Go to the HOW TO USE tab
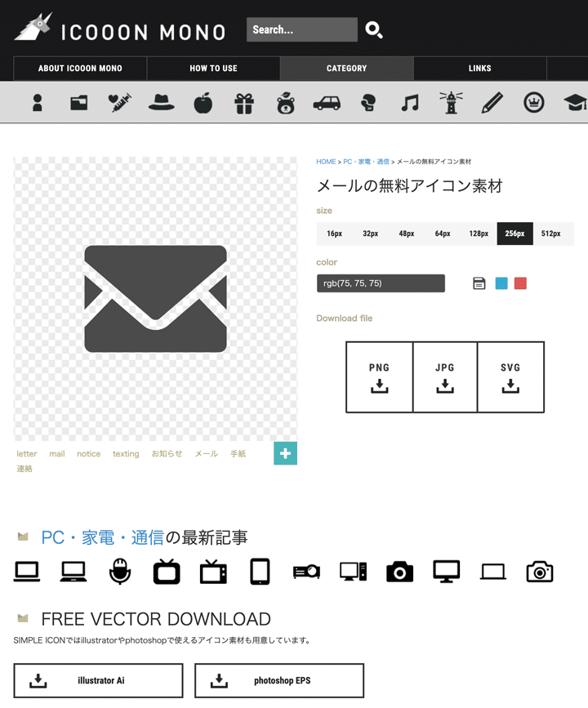588x708 pixels. 213,69
